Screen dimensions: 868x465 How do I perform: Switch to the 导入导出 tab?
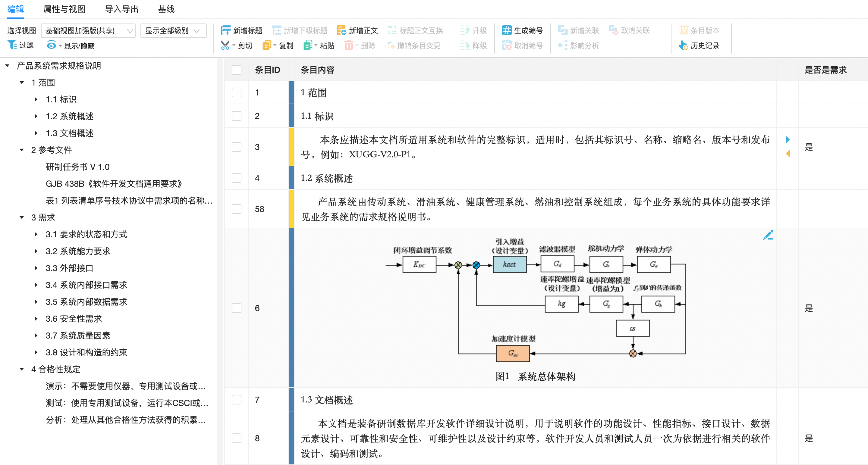tap(121, 9)
